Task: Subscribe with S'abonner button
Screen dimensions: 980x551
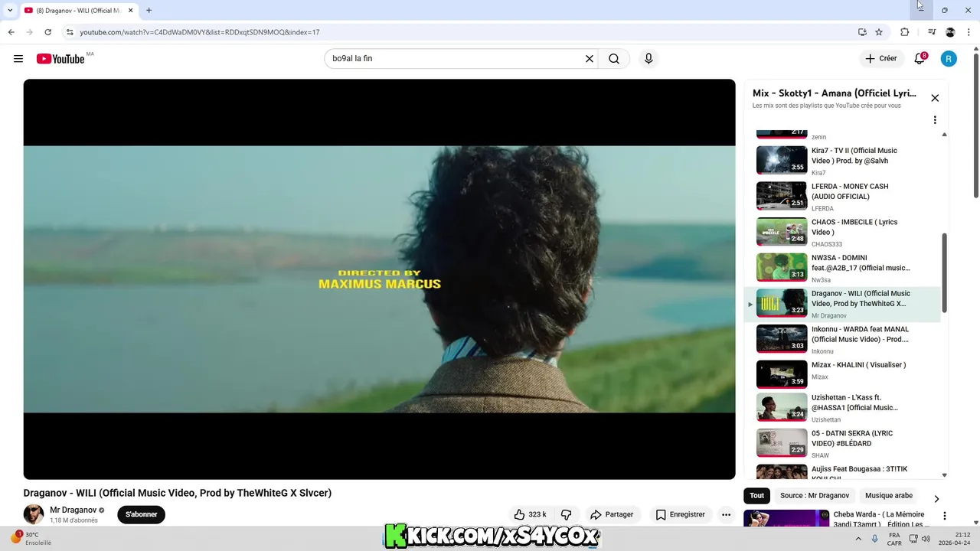Action: point(141,515)
